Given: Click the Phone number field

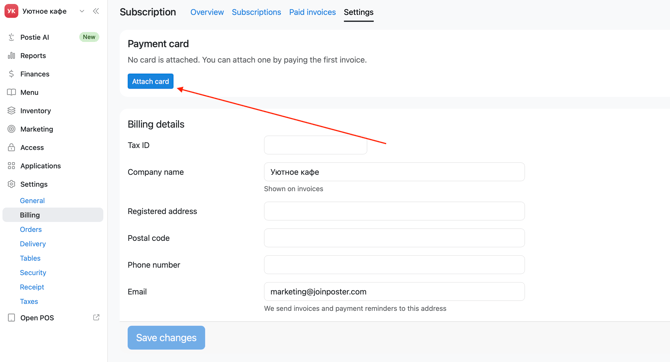Looking at the screenshot, I should pyautogui.click(x=394, y=265).
